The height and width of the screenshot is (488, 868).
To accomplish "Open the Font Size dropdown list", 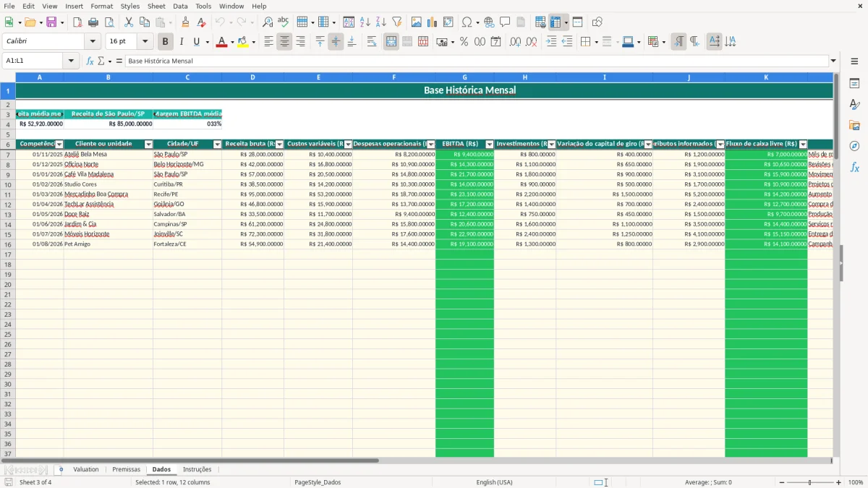I will 145,42.
